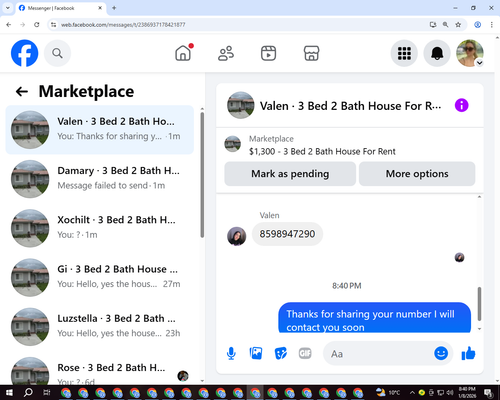This screenshot has width=500, height=400.
Task: Open conversation information purple icon
Action: [x=462, y=105]
